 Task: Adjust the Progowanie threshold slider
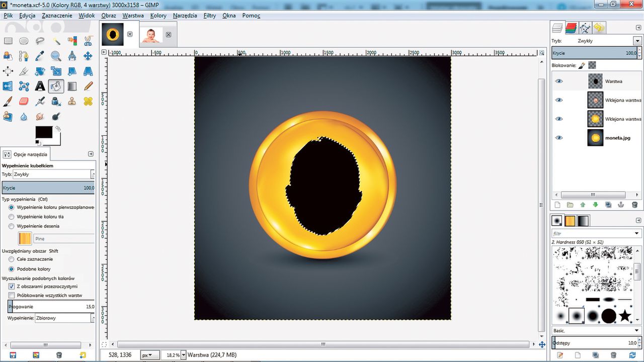(x=51, y=306)
